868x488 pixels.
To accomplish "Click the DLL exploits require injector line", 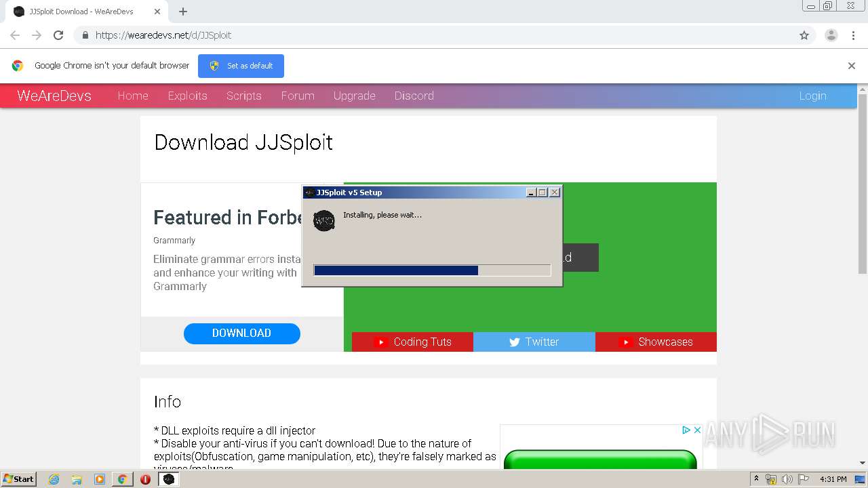I will tap(235, 430).
